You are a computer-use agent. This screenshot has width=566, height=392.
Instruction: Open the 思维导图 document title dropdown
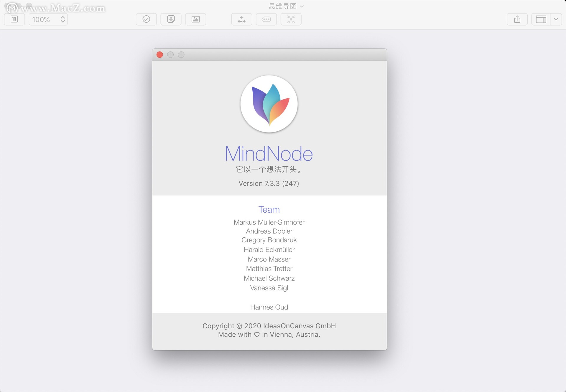click(x=286, y=6)
